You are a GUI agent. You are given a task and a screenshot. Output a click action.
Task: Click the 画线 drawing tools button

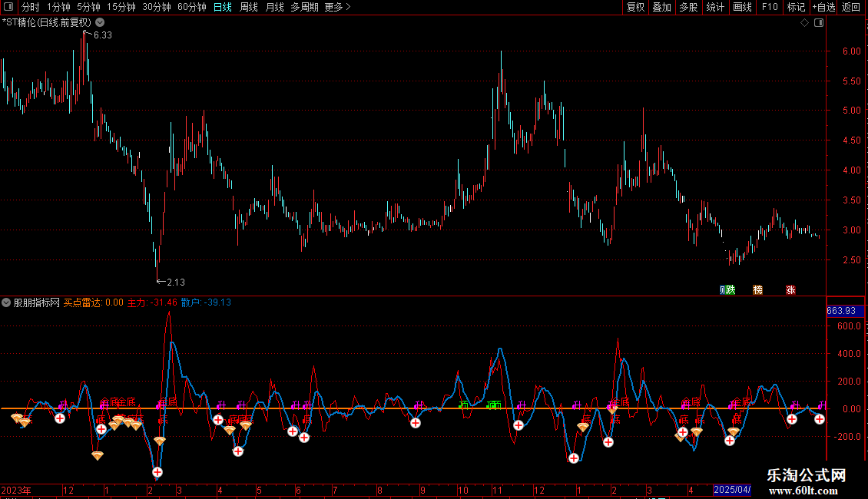742,7
